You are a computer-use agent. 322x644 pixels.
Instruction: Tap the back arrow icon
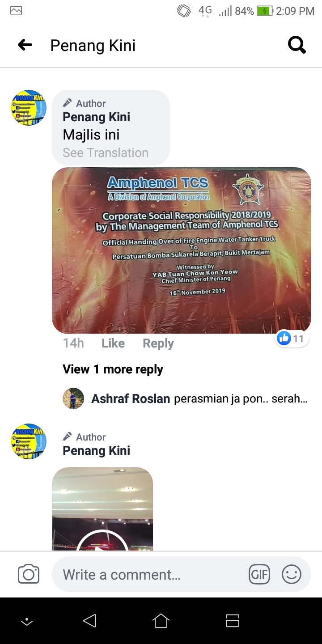[25, 45]
